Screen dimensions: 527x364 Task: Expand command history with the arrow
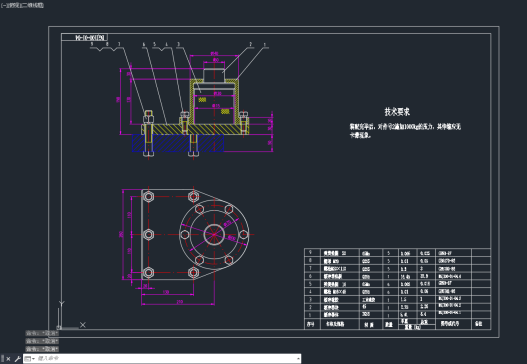click(298, 359)
